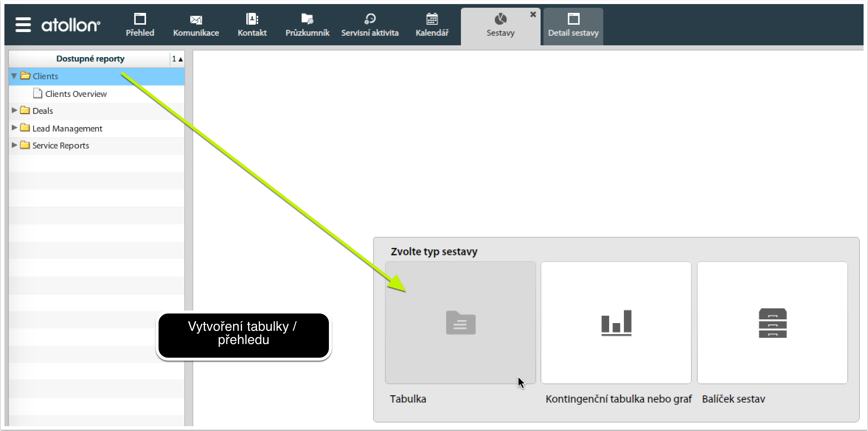Close the Sestavy tab
Viewport: 868px width, 431px height.
click(533, 14)
